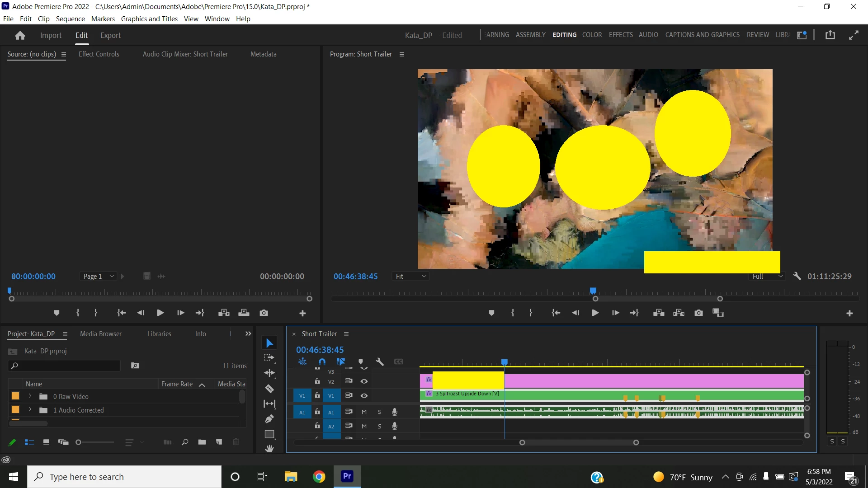868x488 pixels.
Task: Mute audio track A1
Action: (364, 412)
